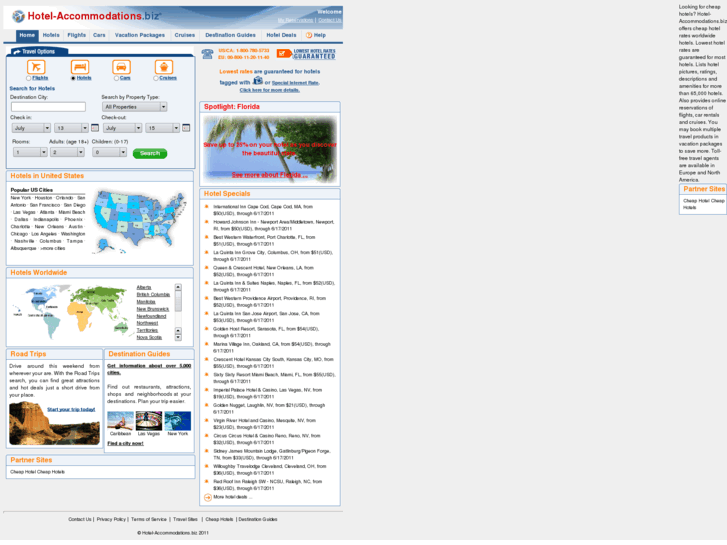Open the check-out month dropdown

pos(122,128)
